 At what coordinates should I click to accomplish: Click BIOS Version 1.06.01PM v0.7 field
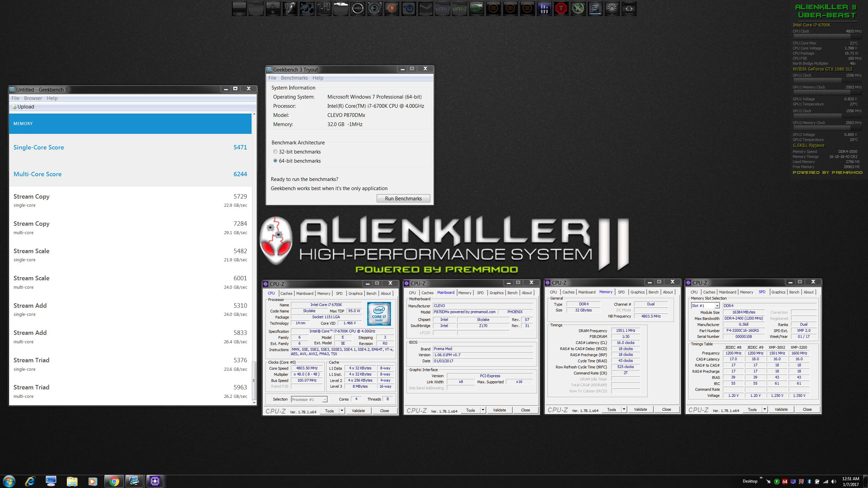[x=483, y=355]
